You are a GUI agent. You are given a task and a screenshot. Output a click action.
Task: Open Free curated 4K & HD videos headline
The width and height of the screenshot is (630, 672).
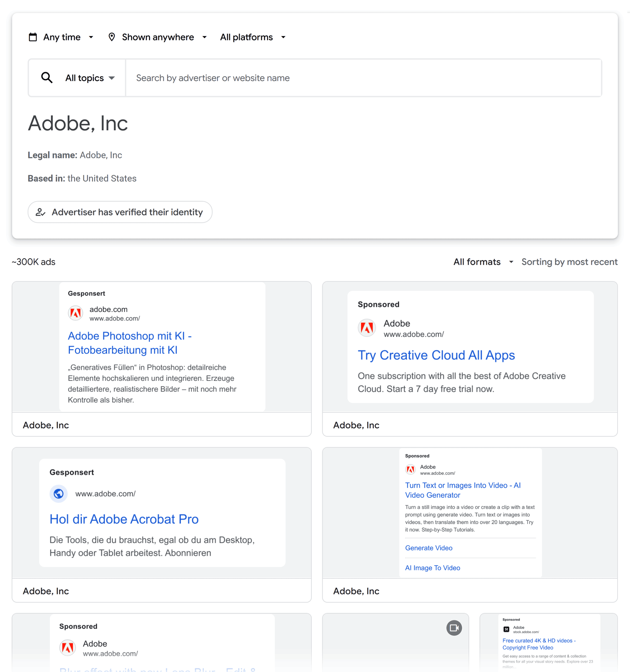click(x=539, y=644)
